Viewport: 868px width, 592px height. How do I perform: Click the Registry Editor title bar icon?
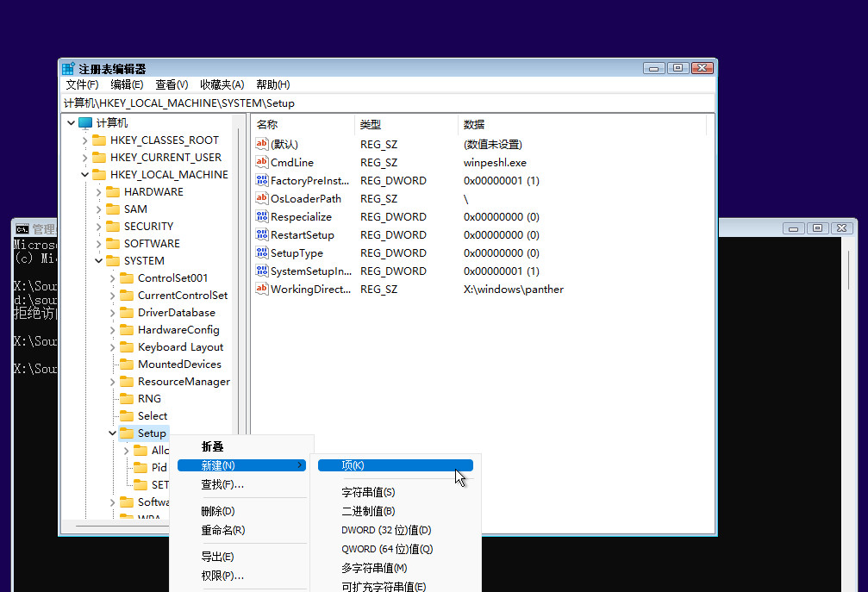coord(68,69)
